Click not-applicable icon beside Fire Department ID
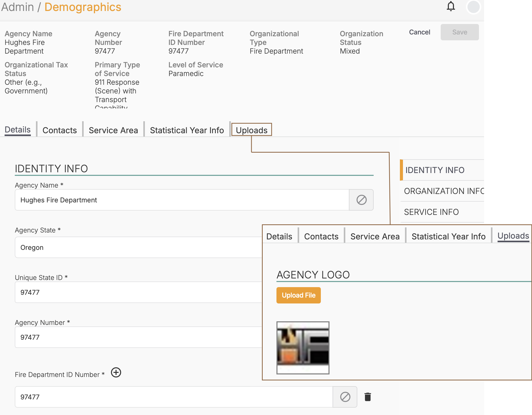 point(345,397)
